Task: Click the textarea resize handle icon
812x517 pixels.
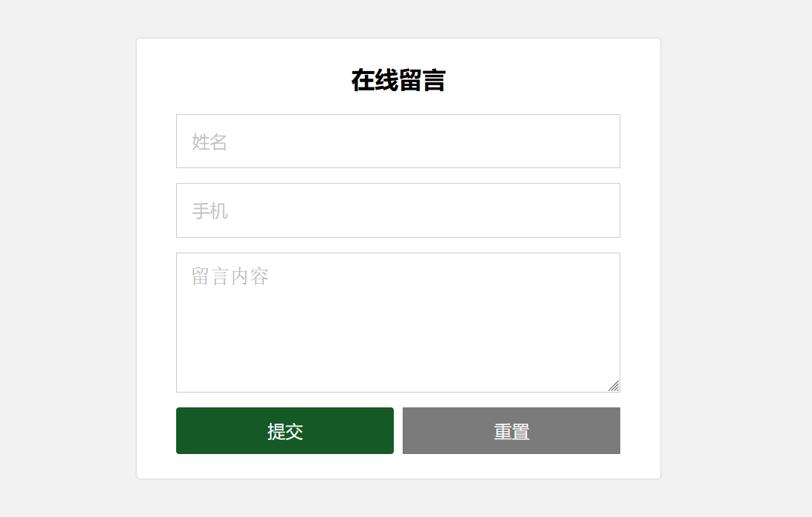Action: (x=614, y=386)
